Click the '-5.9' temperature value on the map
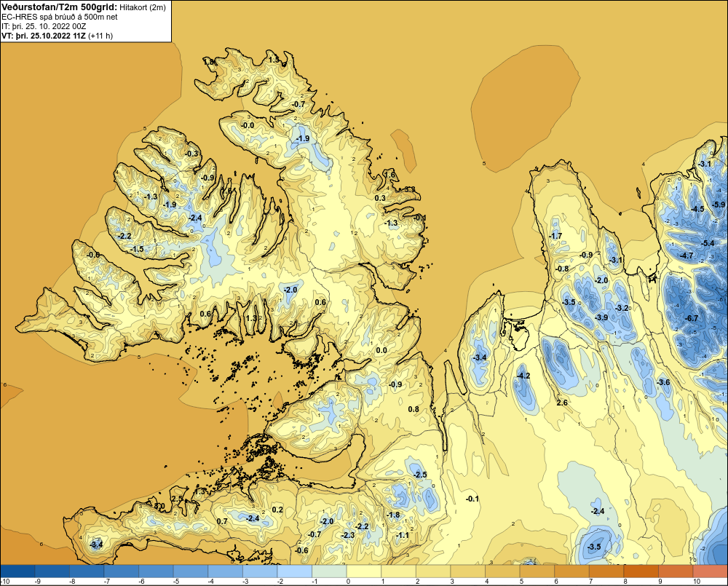 click(719, 205)
